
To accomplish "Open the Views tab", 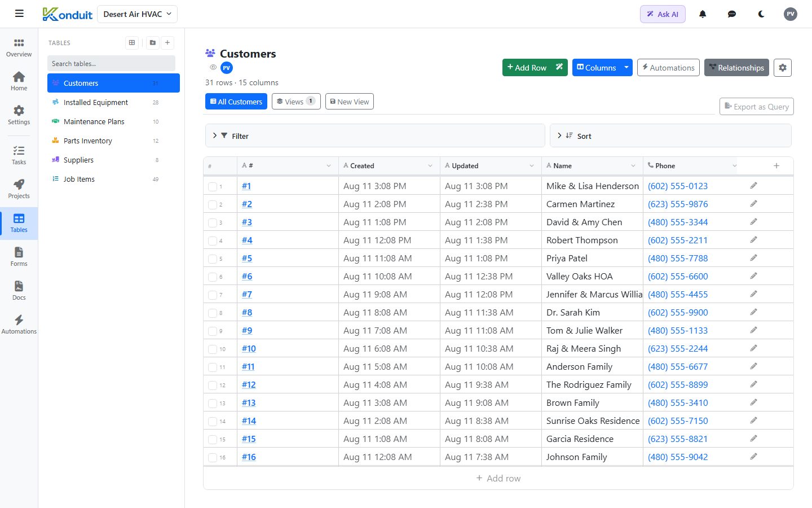I will pyautogui.click(x=296, y=102).
